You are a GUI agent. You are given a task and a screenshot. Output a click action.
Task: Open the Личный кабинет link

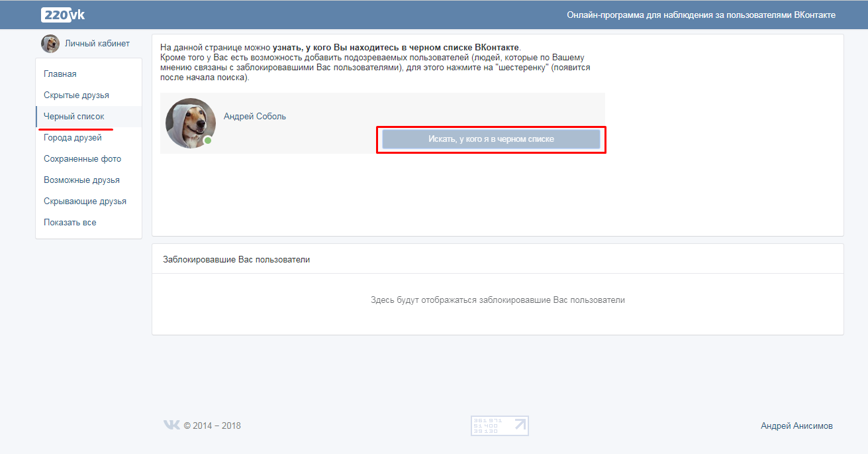tap(97, 44)
